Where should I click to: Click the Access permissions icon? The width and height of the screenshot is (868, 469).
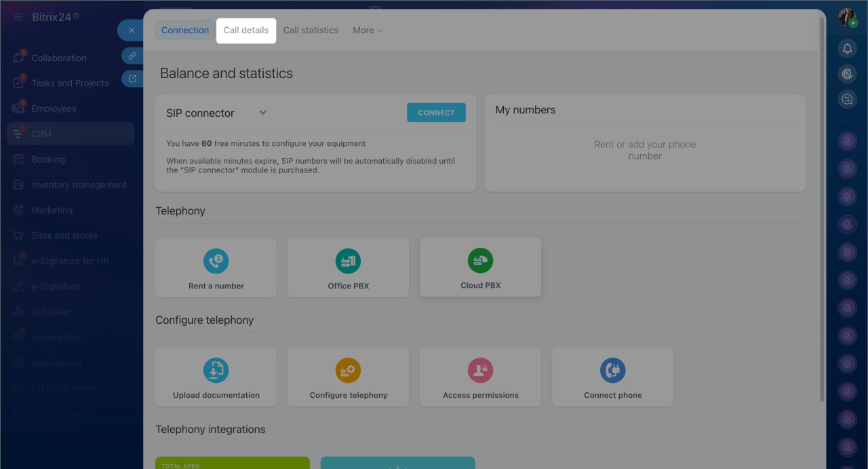pos(480,371)
